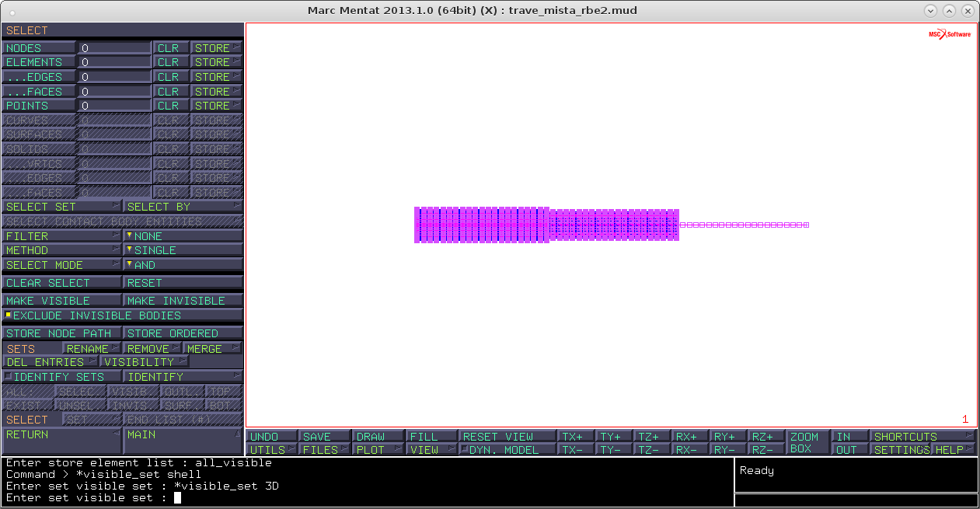Image resolution: width=980 pixels, height=509 pixels.
Task: Clear selected nodes with CLR
Action: tap(171, 48)
